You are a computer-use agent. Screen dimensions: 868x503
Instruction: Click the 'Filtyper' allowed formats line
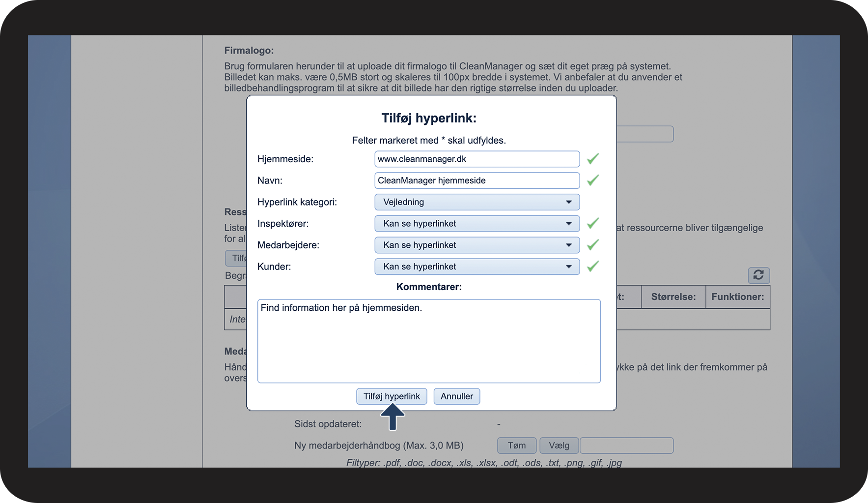(x=484, y=463)
